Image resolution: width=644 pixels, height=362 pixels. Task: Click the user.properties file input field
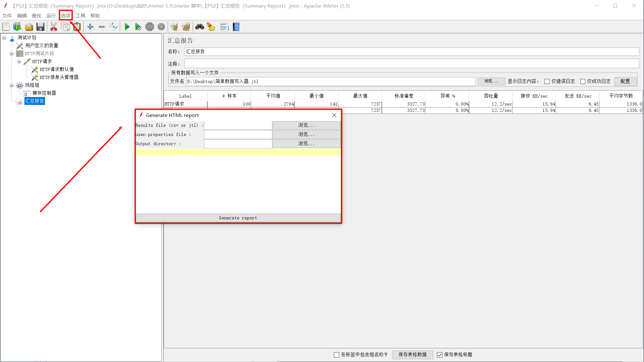tap(238, 134)
